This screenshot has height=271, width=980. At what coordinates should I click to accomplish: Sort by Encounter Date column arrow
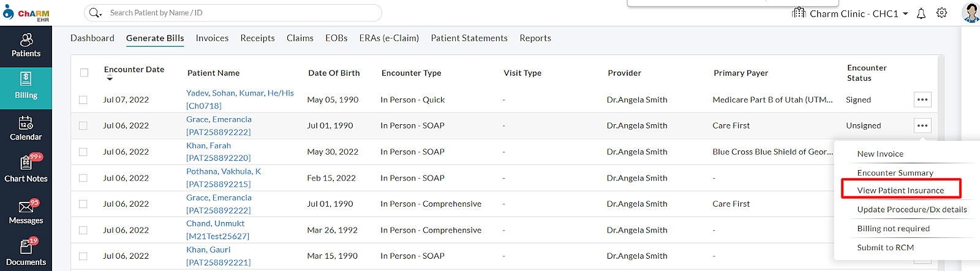coord(110,79)
